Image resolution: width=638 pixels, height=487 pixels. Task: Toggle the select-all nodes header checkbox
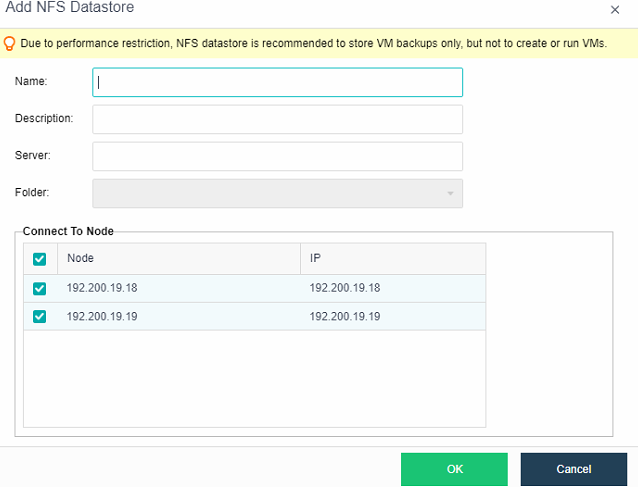click(x=40, y=259)
